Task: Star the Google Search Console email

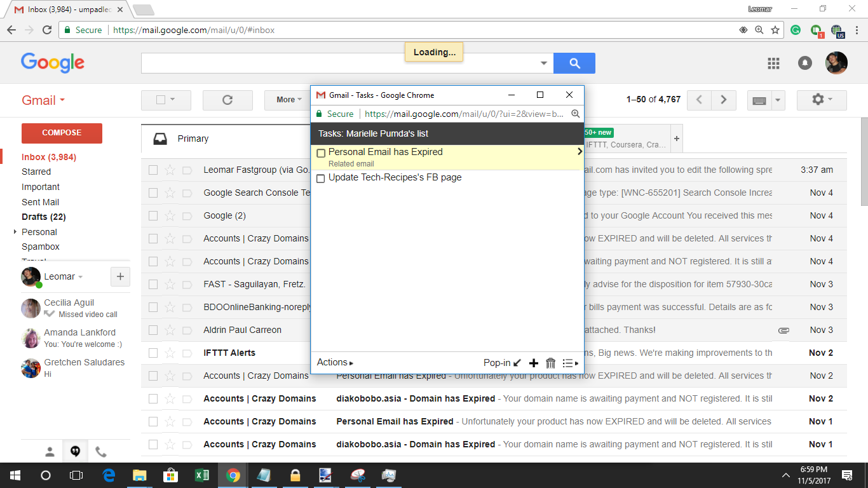Action: [170, 193]
